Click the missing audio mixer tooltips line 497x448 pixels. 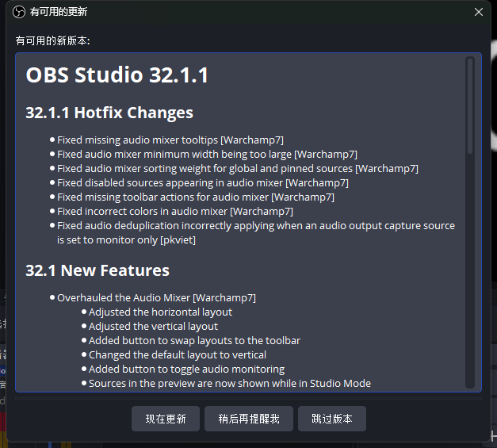[x=170, y=140]
